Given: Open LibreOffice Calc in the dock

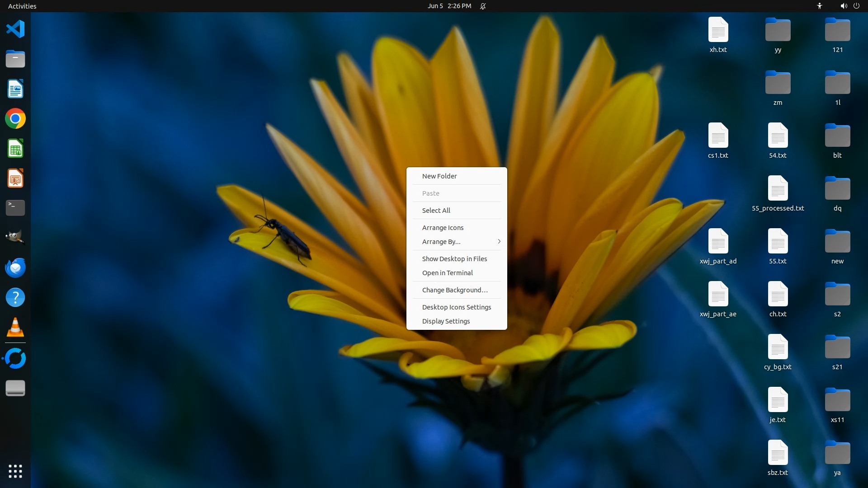Looking at the screenshot, I should pos(15,149).
